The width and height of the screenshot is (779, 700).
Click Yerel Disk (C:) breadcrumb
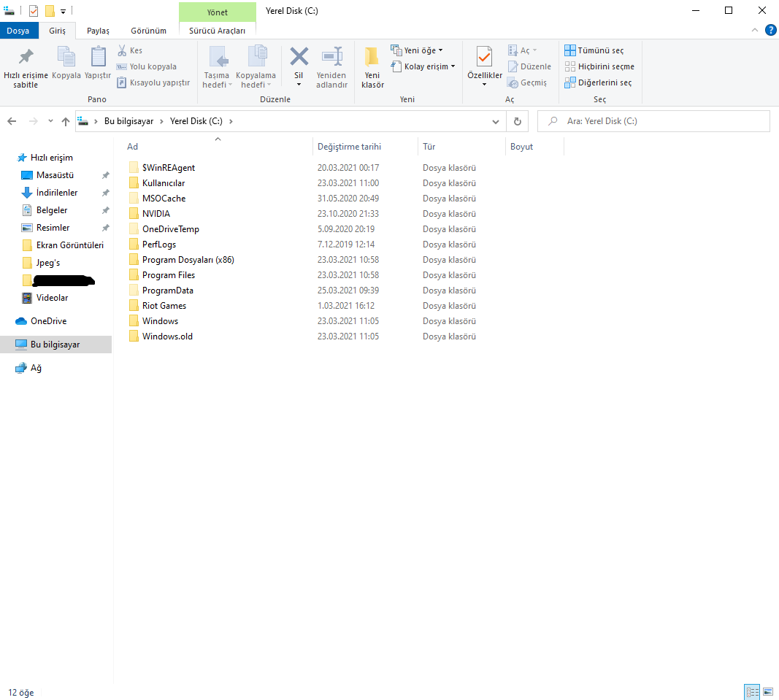[196, 121]
